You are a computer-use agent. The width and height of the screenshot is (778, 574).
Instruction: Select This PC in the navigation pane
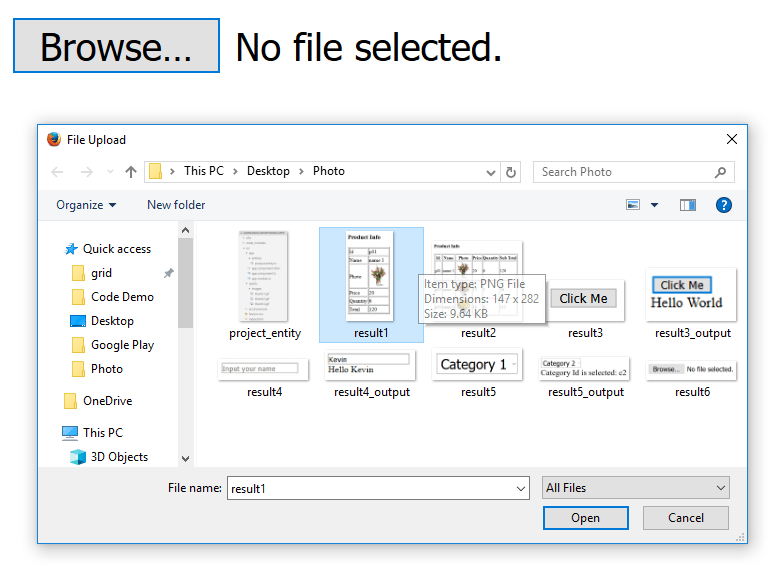coord(92,433)
